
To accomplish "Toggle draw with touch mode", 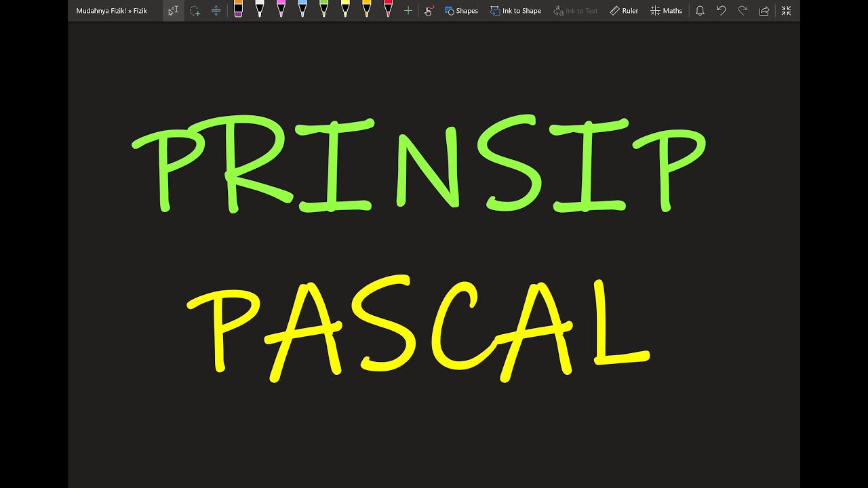I will coord(429,10).
